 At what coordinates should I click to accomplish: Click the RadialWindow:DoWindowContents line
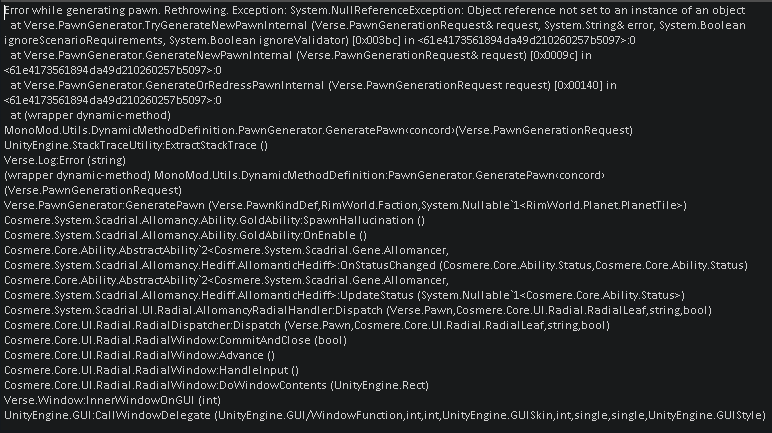216,385
